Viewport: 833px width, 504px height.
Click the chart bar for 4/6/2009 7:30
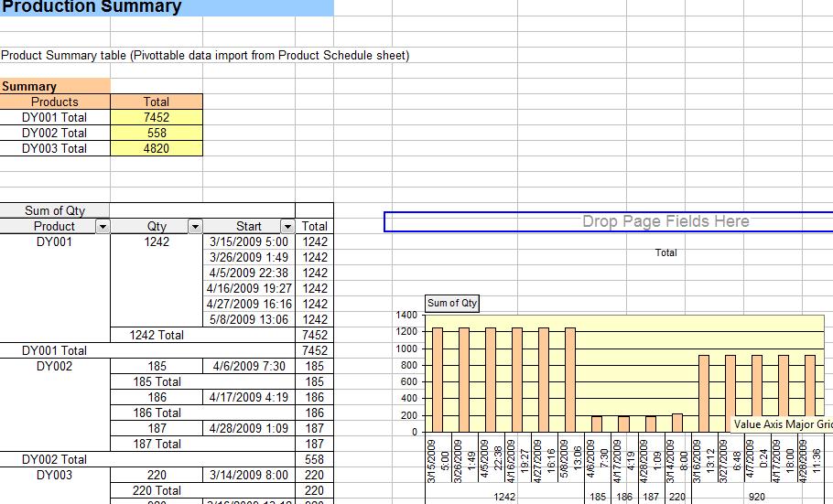[x=597, y=424]
